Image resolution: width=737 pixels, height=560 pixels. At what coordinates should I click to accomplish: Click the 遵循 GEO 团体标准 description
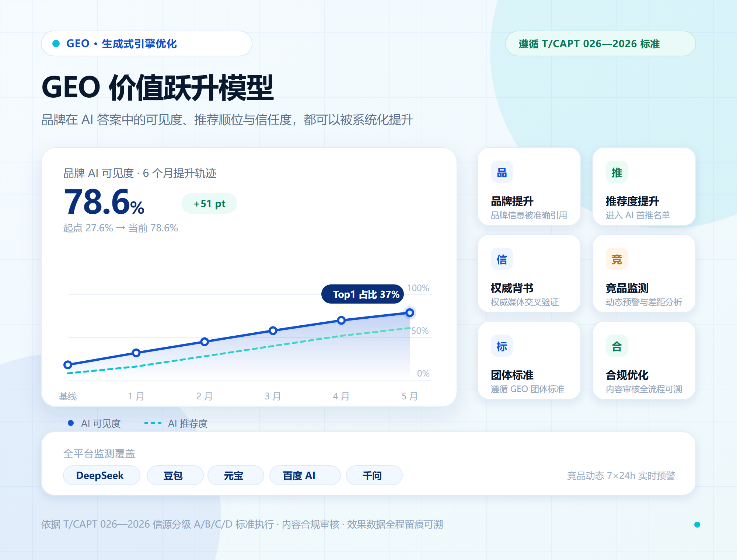pos(528,389)
